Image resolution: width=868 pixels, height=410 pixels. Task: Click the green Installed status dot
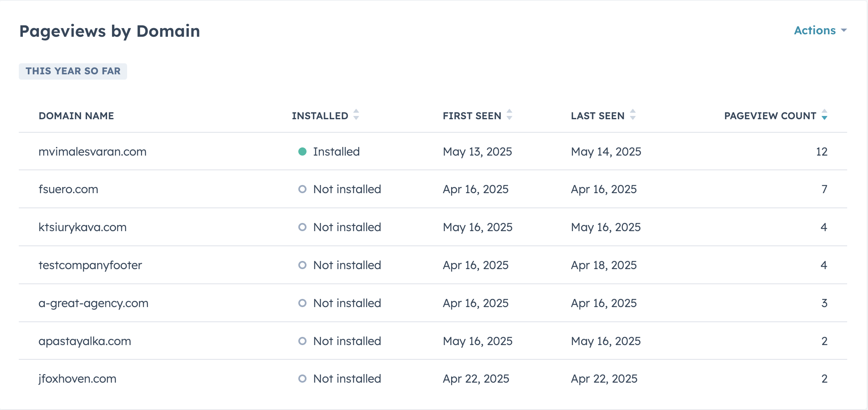(302, 152)
